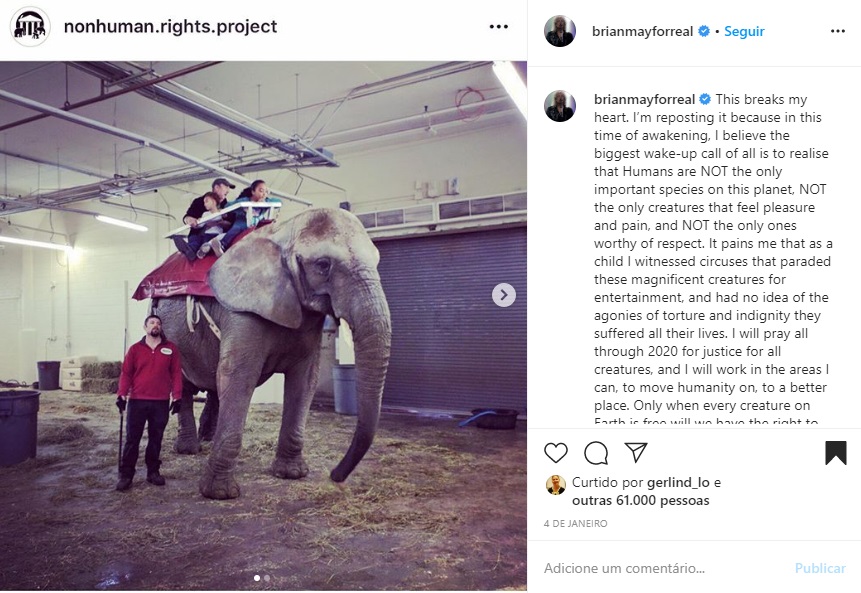Click brianmayforreal username in header
The height and width of the screenshot is (593, 861).
click(642, 31)
